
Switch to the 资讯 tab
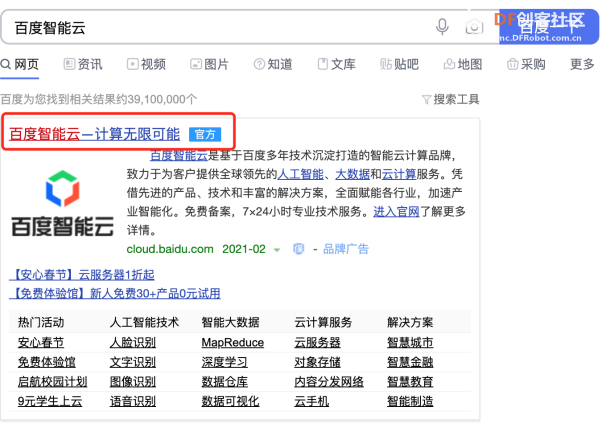[x=83, y=64]
